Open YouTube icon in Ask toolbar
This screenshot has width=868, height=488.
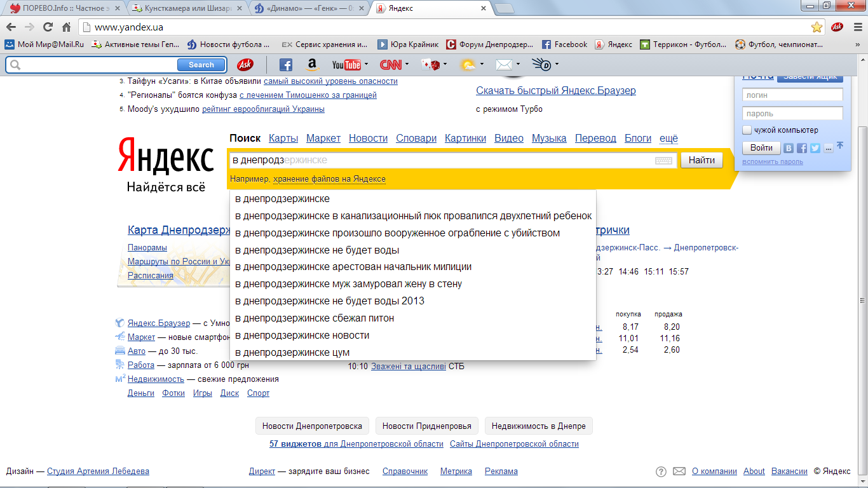(346, 65)
